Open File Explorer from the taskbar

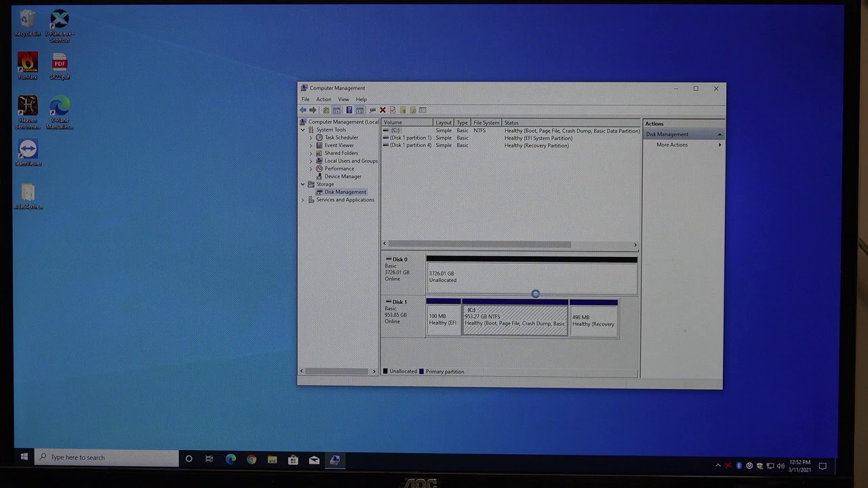click(x=272, y=460)
